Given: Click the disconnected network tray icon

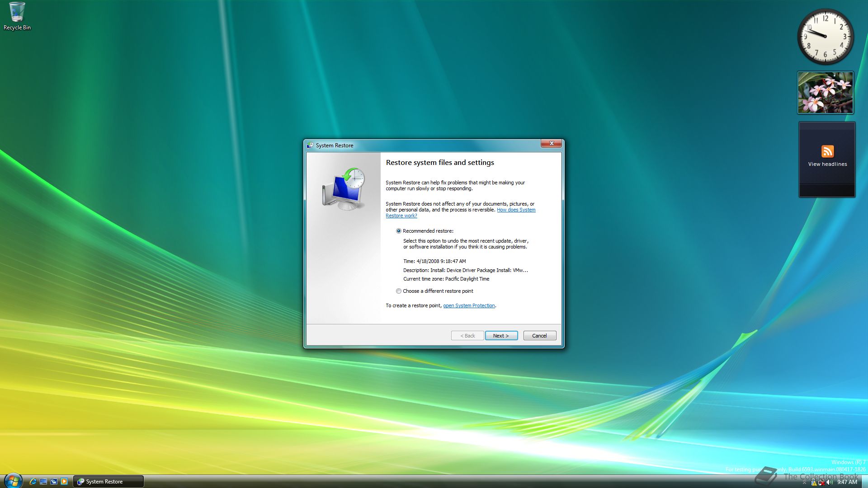Looking at the screenshot, I should coord(821,482).
